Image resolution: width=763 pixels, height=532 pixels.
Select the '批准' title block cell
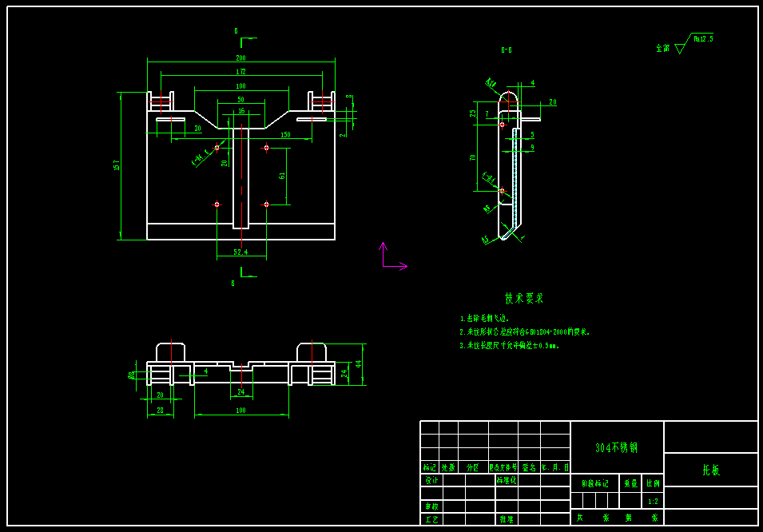pyautogui.click(x=507, y=519)
